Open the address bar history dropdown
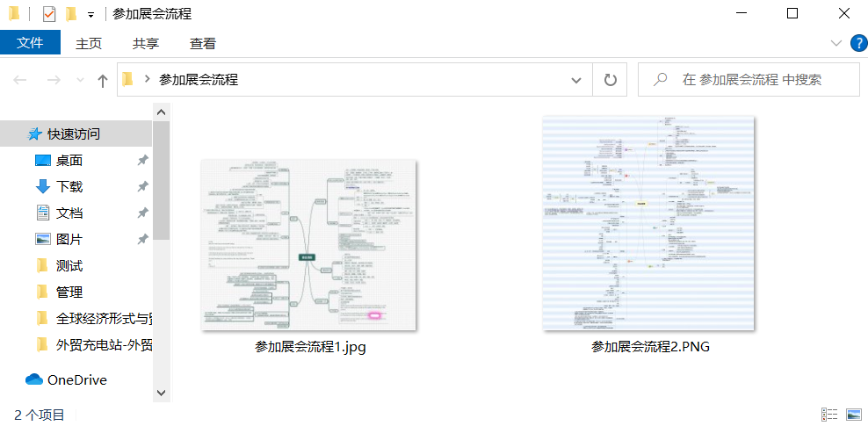 click(576, 80)
